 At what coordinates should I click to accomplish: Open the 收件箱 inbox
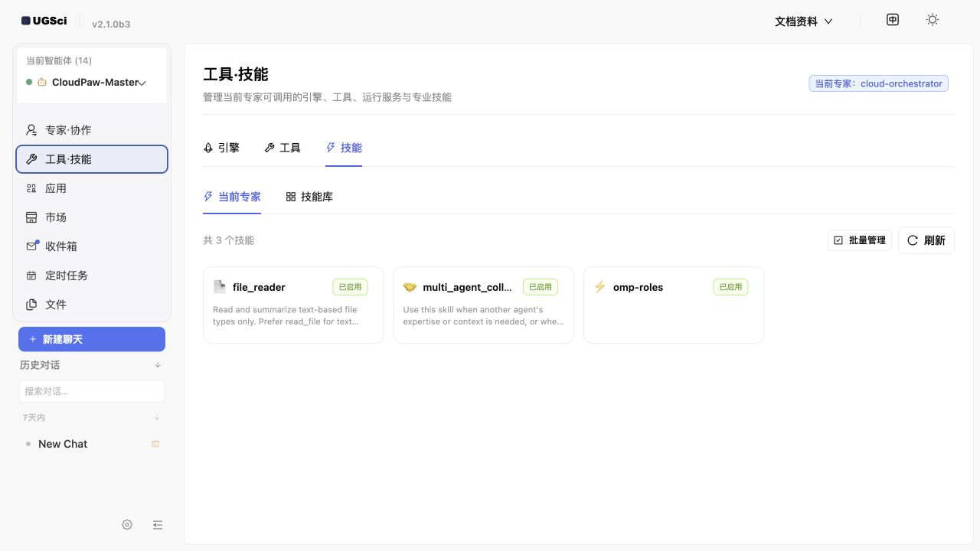click(x=92, y=246)
